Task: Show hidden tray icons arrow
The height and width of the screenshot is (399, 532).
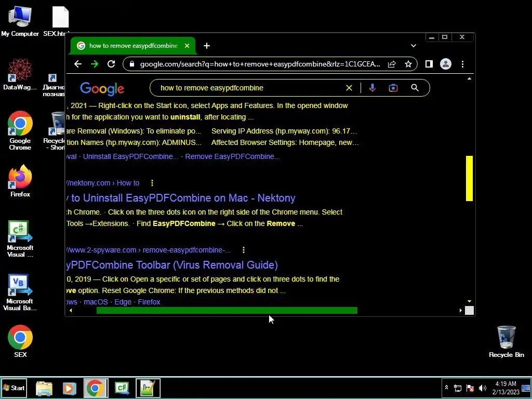Action: tap(446, 388)
